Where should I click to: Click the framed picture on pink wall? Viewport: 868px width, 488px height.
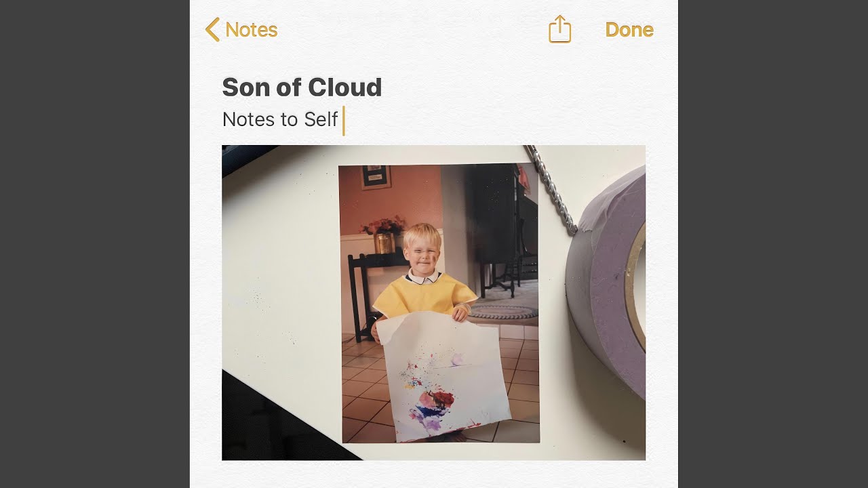(376, 177)
